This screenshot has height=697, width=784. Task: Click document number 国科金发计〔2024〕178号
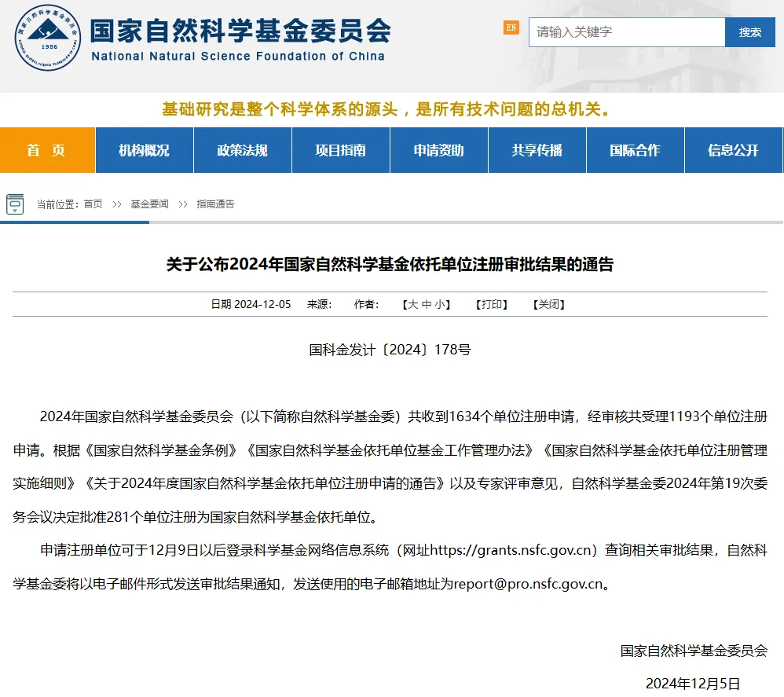[x=390, y=350]
